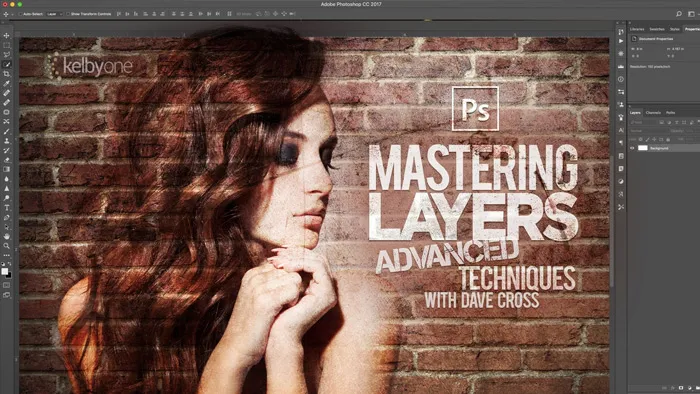Click the Search magnifier in options bar
700x394 pixels.
pos(679,14)
